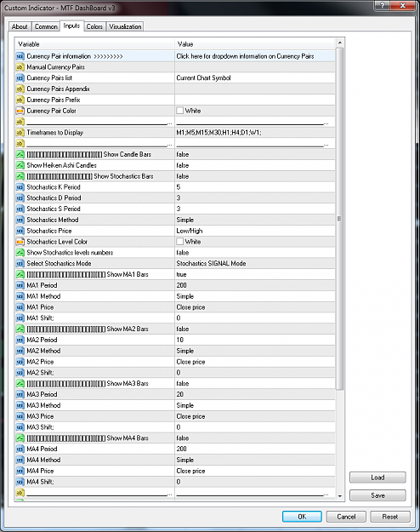The width and height of the screenshot is (420, 532).
Task: Toggle Show Candle Bars false value
Action: pyautogui.click(x=255, y=154)
